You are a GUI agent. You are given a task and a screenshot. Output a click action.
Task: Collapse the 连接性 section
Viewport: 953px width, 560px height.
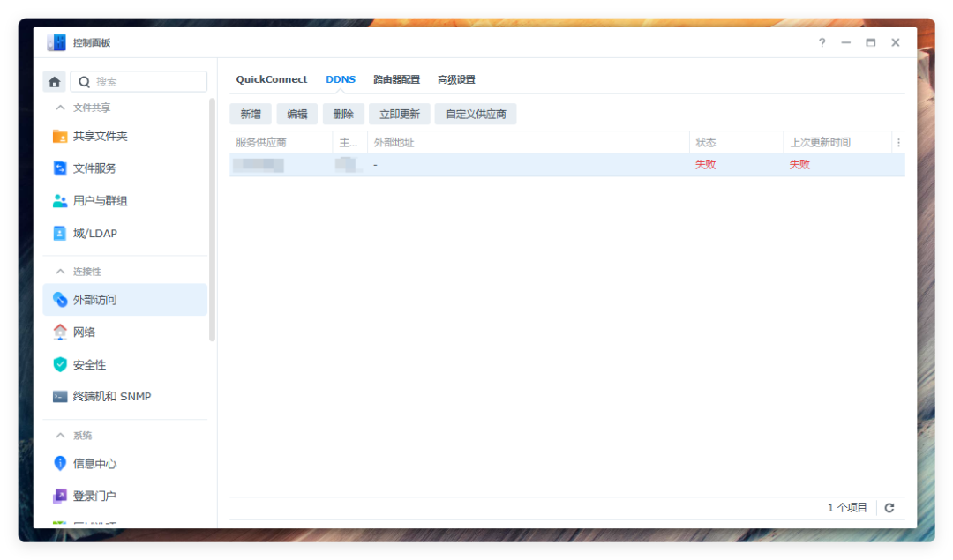(x=60, y=272)
